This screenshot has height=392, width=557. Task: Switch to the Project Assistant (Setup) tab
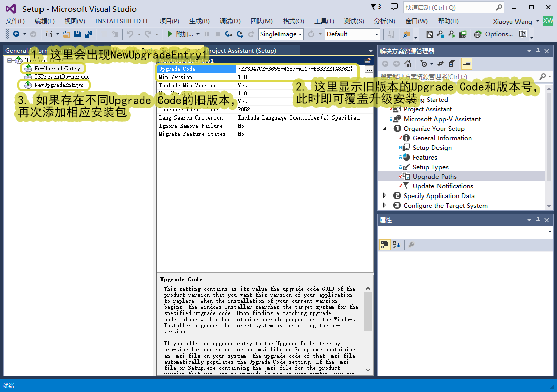tap(242, 51)
